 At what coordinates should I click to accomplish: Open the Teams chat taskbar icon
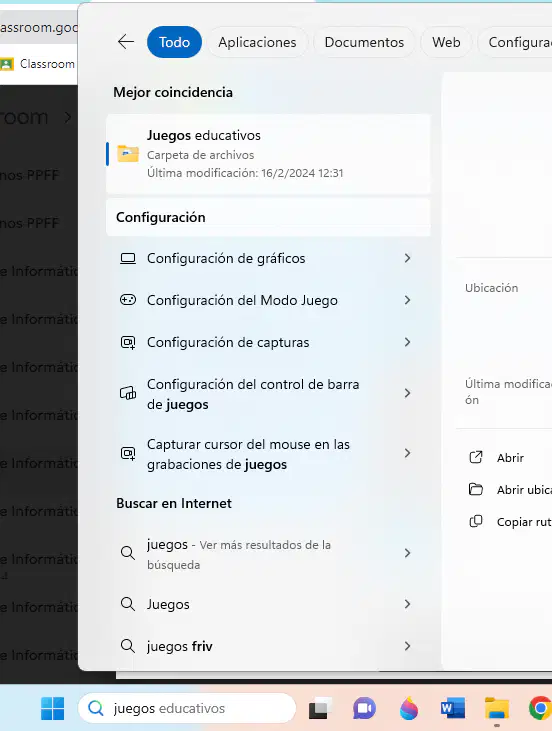[x=364, y=709]
